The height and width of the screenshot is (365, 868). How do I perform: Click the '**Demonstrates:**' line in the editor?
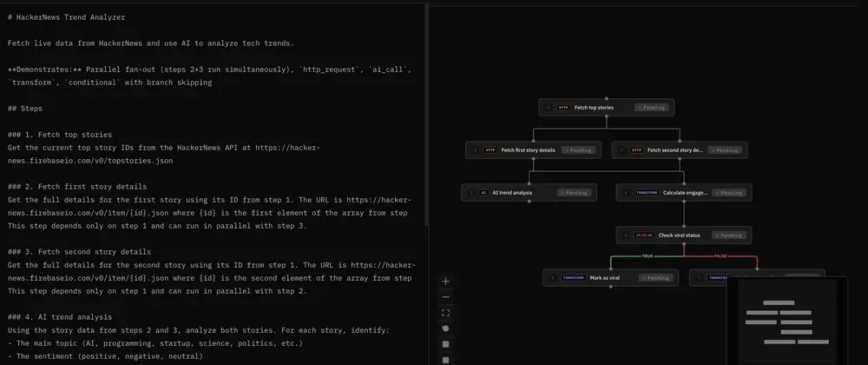pyautogui.click(x=208, y=70)
